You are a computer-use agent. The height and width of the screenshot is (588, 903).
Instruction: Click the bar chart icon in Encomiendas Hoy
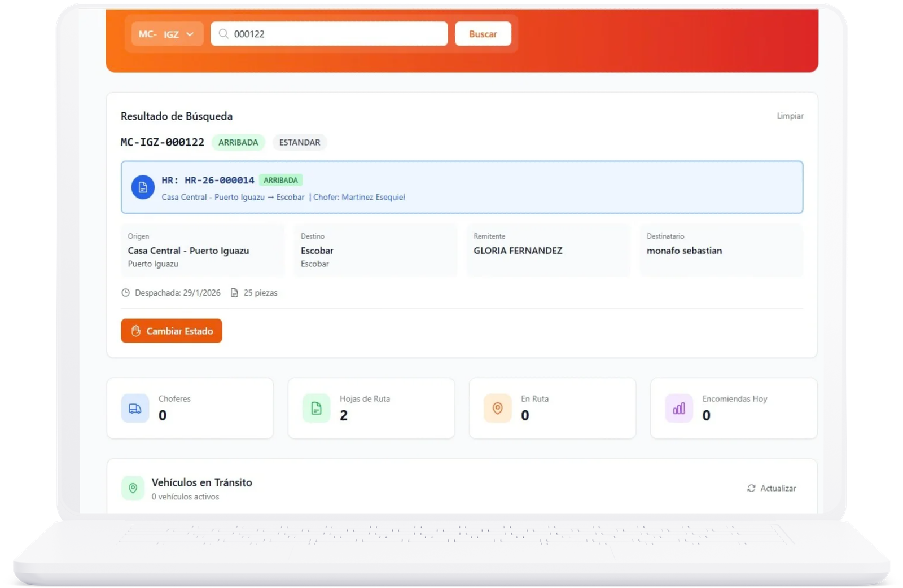679,408
